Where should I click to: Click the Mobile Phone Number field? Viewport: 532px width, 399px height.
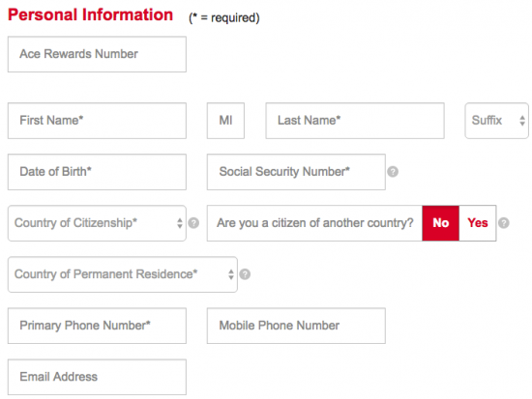[296, 326]
